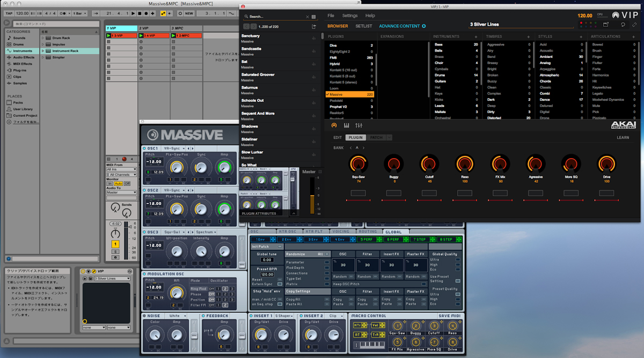Toggle Insert 2 power button
This screenshot has height=358, width=644.
[x=300, y=316]
